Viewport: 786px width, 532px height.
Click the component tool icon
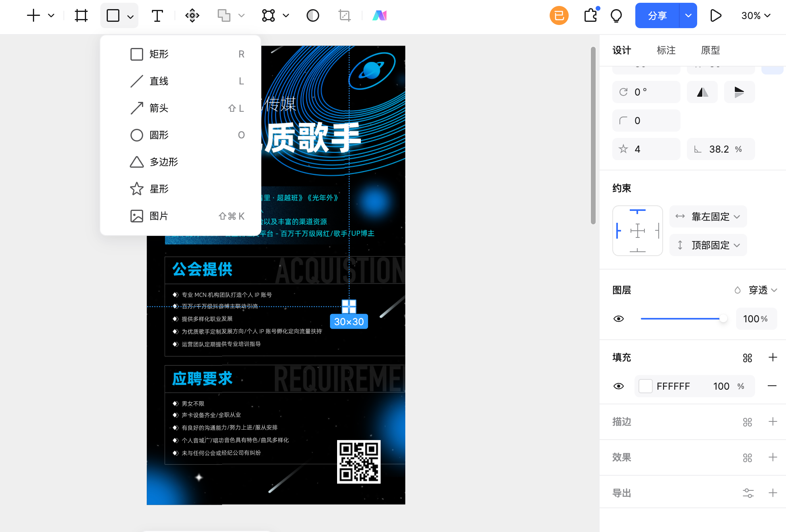pos(192,15)
